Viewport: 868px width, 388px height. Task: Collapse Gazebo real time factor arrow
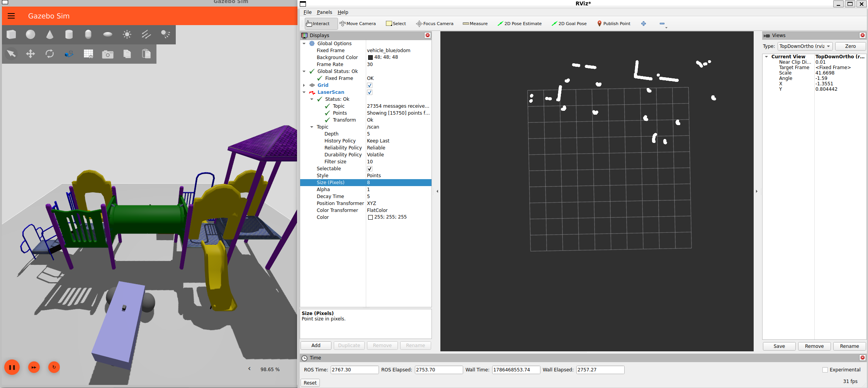coord(250,369)
